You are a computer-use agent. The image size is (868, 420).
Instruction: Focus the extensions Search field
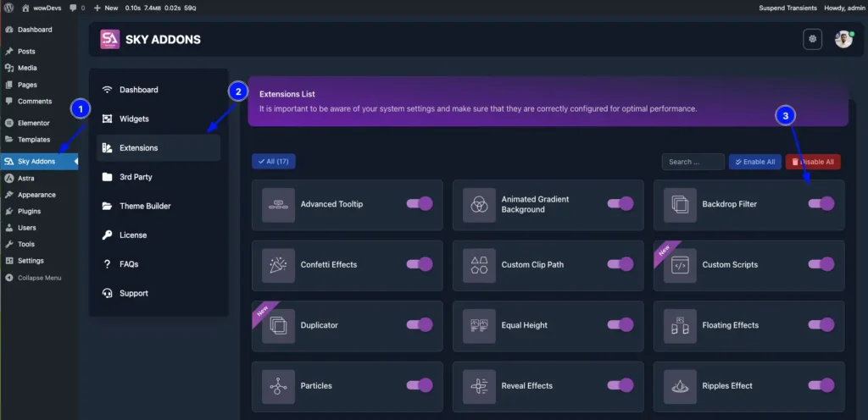[x=693, y=162]
